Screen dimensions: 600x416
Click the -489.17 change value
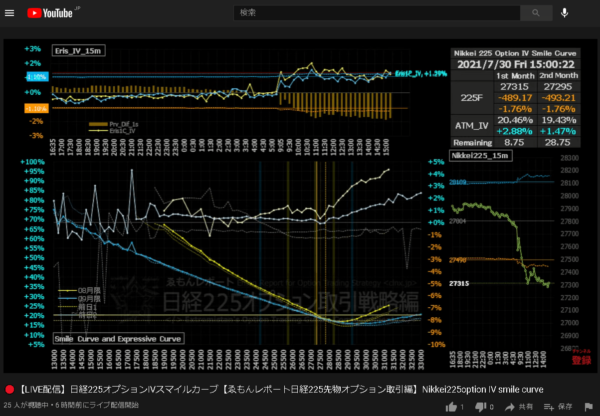[515, 98]
